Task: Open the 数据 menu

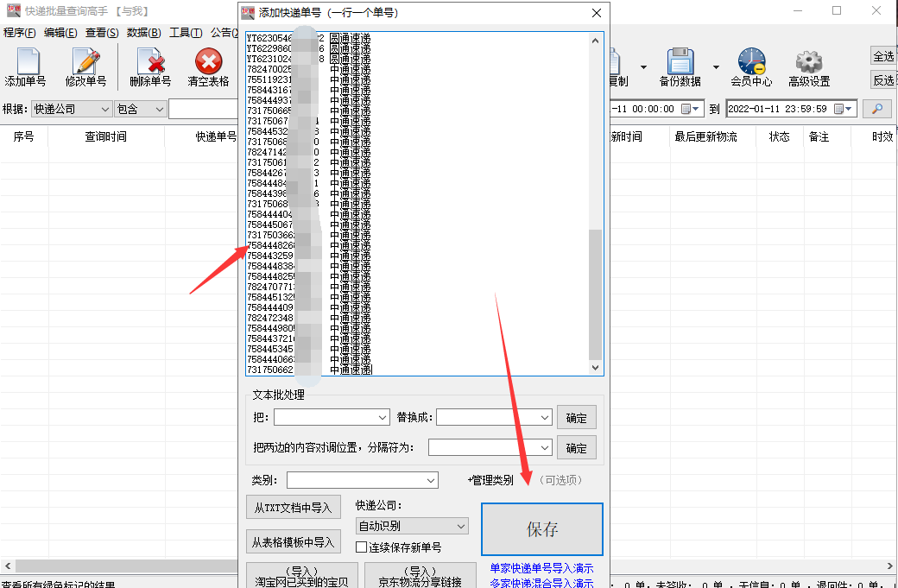Action: pyautogui.click(x=142, y=33)
